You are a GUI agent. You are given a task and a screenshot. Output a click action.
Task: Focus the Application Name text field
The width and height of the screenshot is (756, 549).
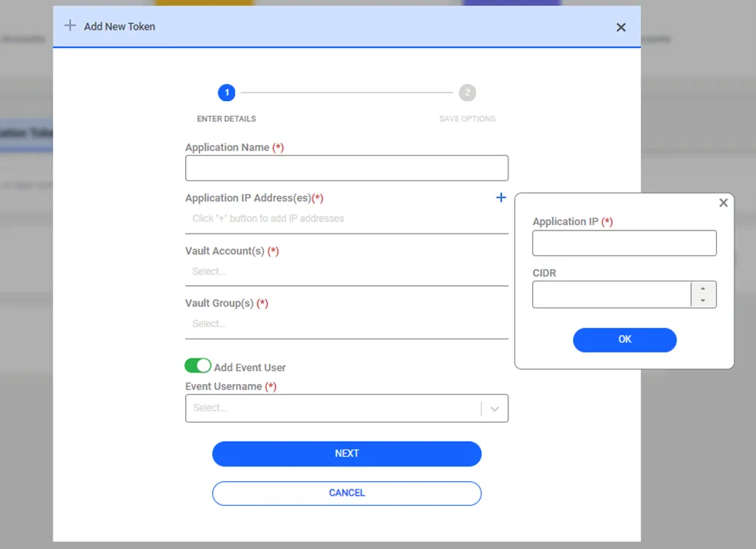tap(346, 168)
